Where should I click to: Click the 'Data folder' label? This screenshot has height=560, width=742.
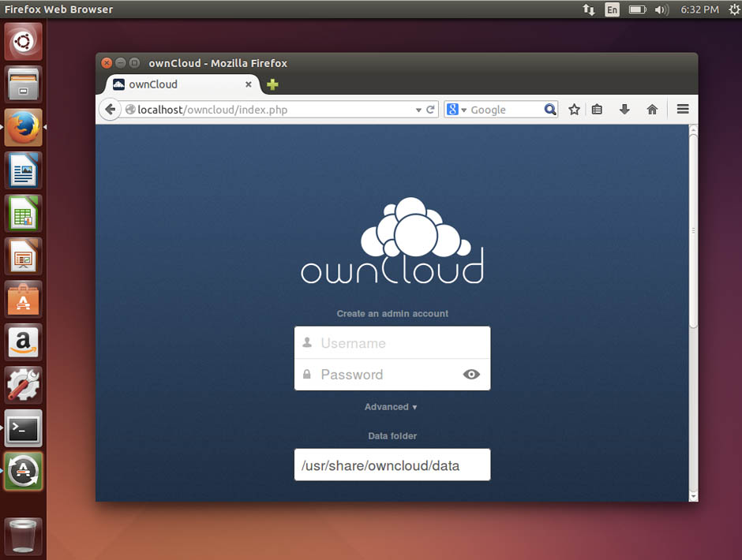392,436
